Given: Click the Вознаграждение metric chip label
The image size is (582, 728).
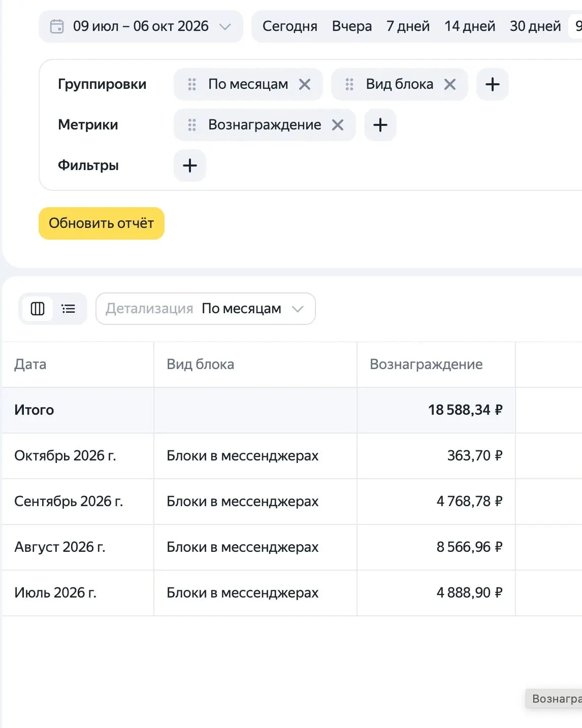Looking at the screenshot, I should tap(265, 125).
